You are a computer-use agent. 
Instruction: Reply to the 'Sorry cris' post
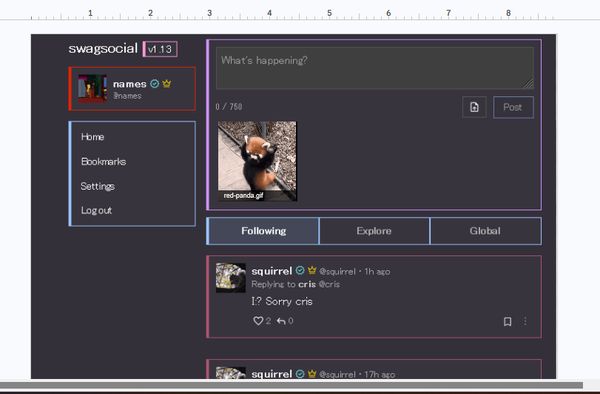[281, 321]
